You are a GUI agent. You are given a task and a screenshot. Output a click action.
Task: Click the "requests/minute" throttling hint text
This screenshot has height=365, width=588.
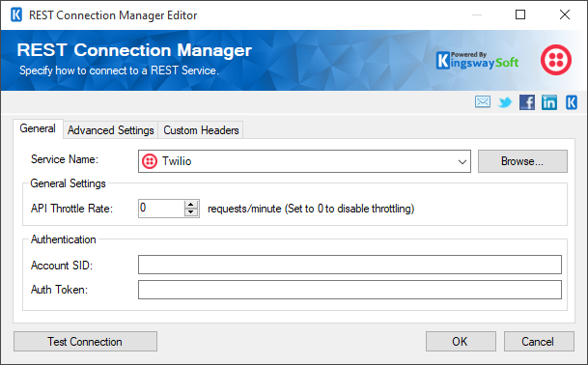coord(311,209)
